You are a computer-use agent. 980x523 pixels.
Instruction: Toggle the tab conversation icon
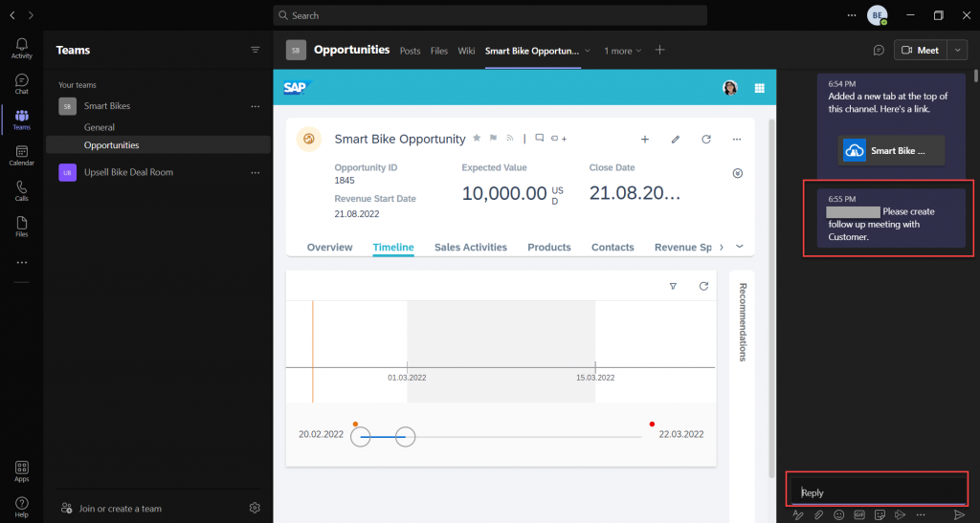[x=879, y=50]
